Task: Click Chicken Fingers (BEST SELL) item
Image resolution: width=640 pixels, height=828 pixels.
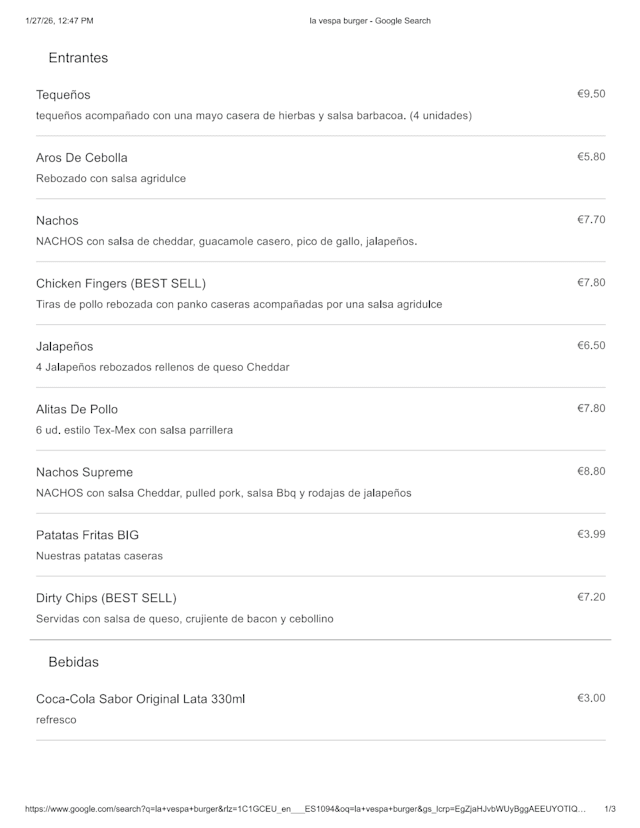Action: tap(121, 284)
